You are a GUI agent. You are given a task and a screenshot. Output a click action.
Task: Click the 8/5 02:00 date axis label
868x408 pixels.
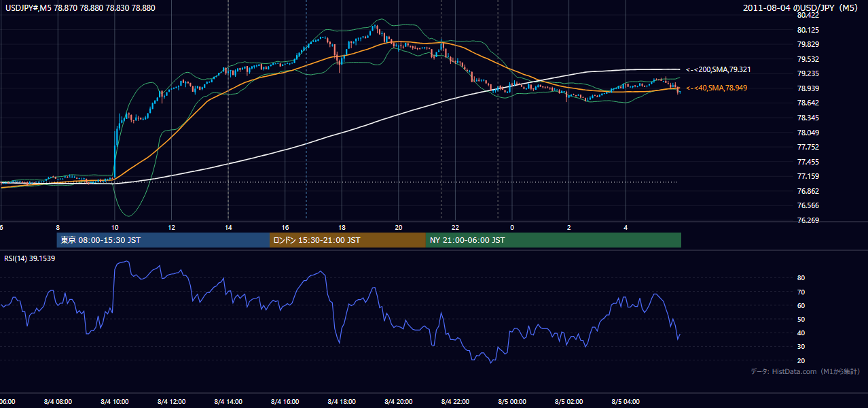[568, 402]
